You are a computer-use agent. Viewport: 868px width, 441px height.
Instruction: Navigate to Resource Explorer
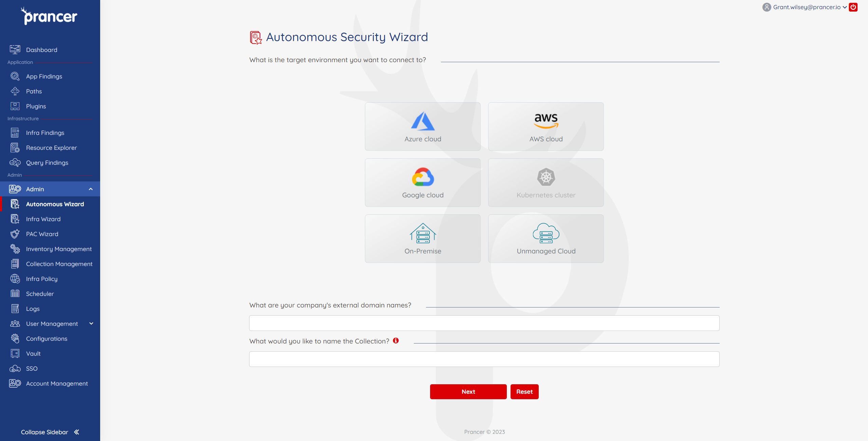click(x=52, y=147)
